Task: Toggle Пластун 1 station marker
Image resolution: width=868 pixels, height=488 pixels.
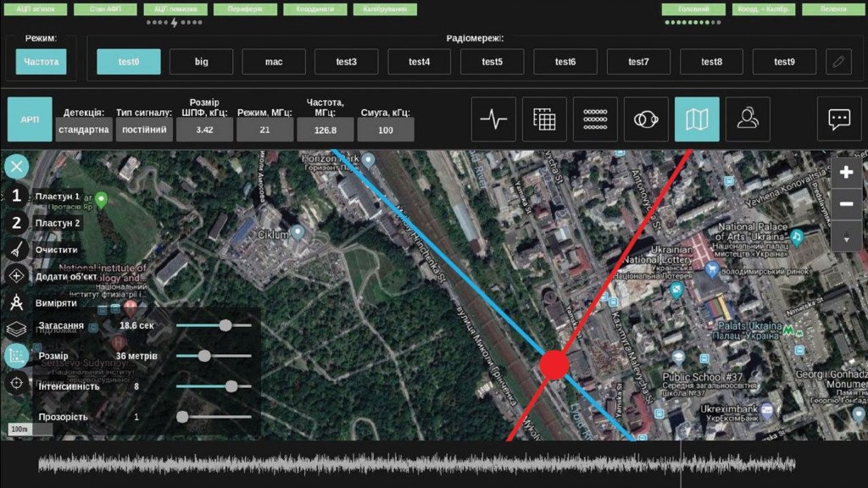Action: [16, 196]
